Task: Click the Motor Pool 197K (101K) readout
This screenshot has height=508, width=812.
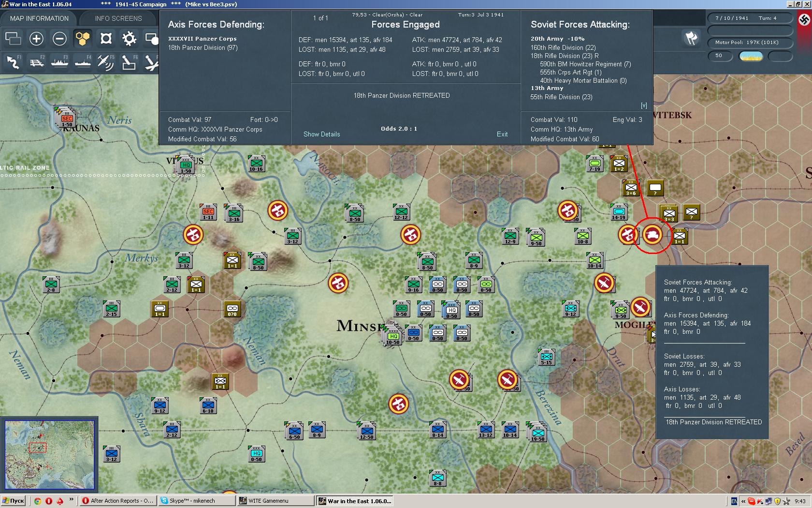Action: coord(750,43)
